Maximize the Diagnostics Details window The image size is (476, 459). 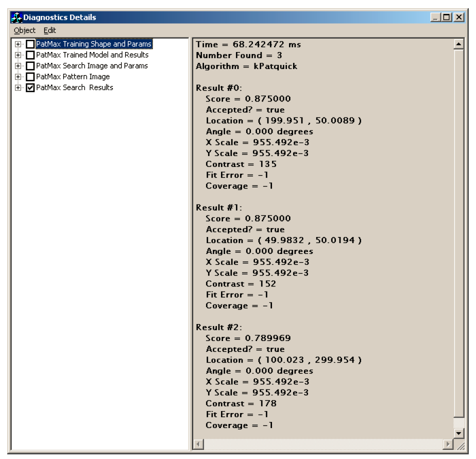[x=447, y=18]
